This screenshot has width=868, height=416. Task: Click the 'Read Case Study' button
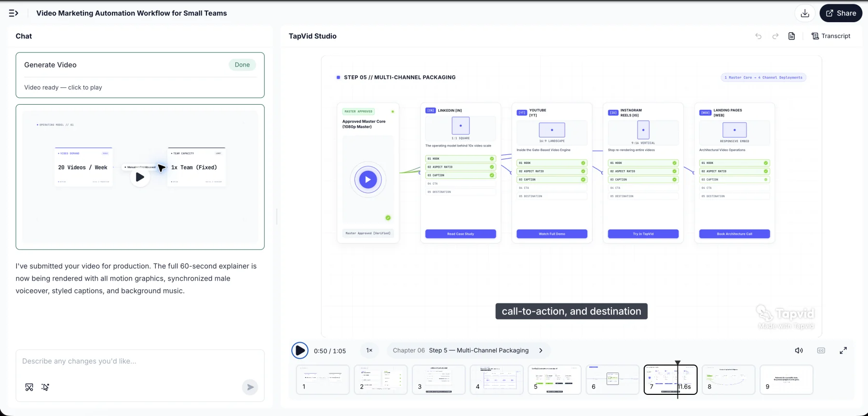pos(461,234)
